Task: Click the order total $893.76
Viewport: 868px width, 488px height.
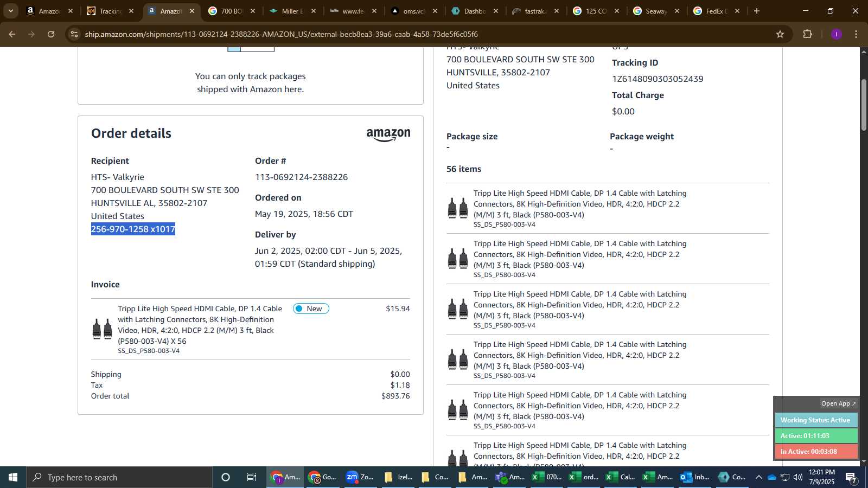Action: tap(395, 396)
